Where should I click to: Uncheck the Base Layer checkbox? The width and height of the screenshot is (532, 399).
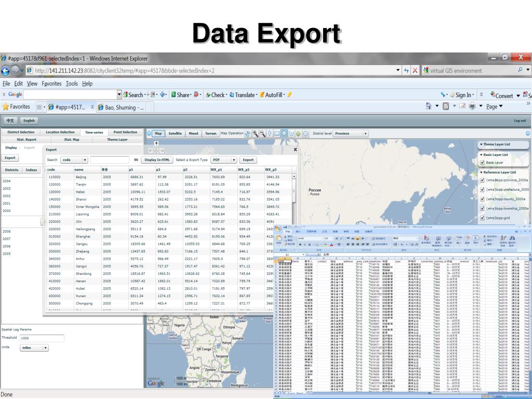click(x=483, y=163)
